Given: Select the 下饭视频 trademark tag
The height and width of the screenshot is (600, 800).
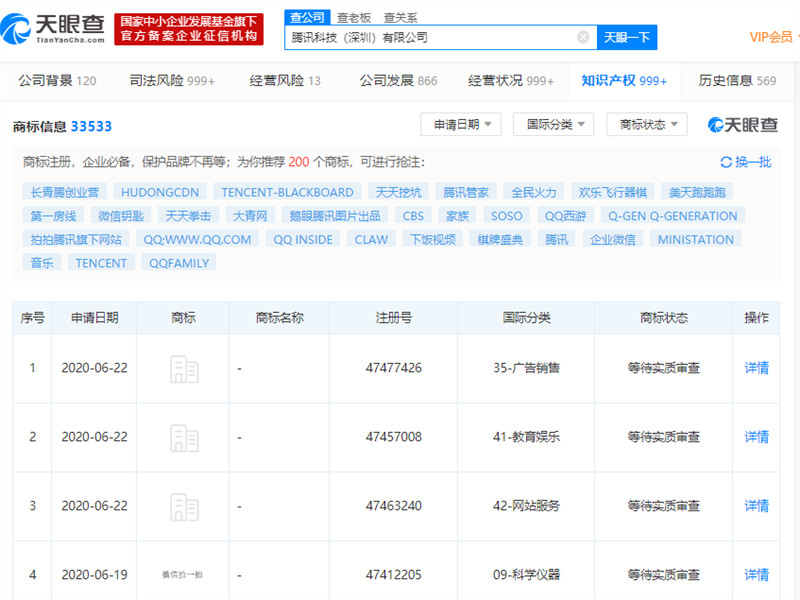Looking at the screenshot, I should coord(433,239).
